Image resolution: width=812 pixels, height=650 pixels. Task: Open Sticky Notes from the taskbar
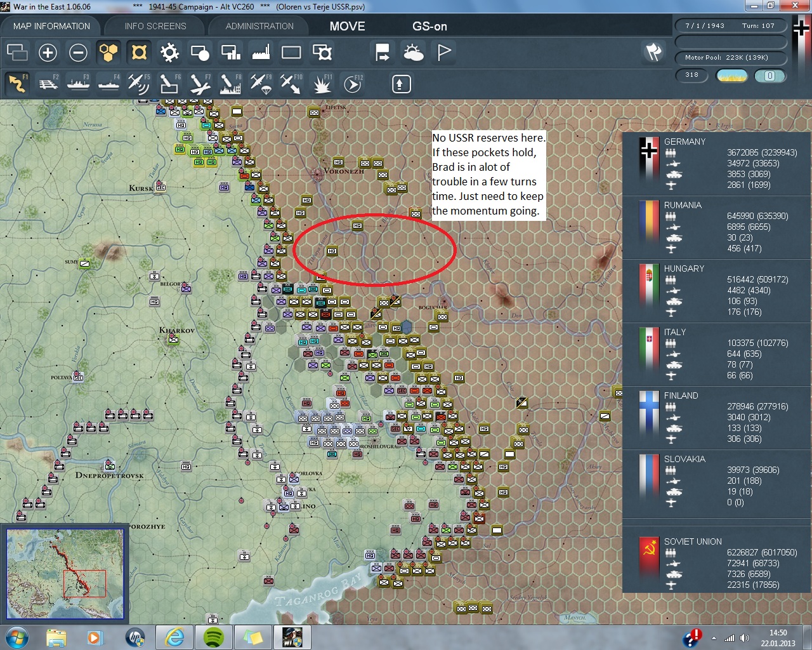253,637
